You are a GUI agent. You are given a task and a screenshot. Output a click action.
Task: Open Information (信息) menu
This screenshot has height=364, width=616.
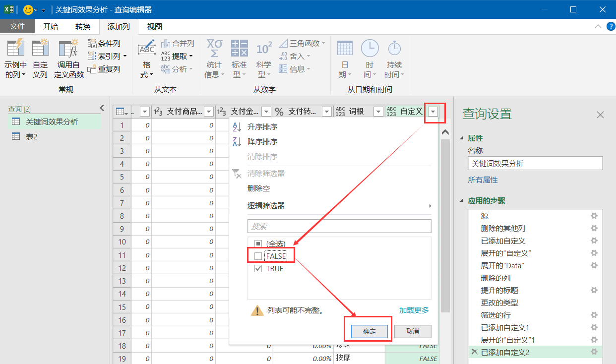coord(295,69)
